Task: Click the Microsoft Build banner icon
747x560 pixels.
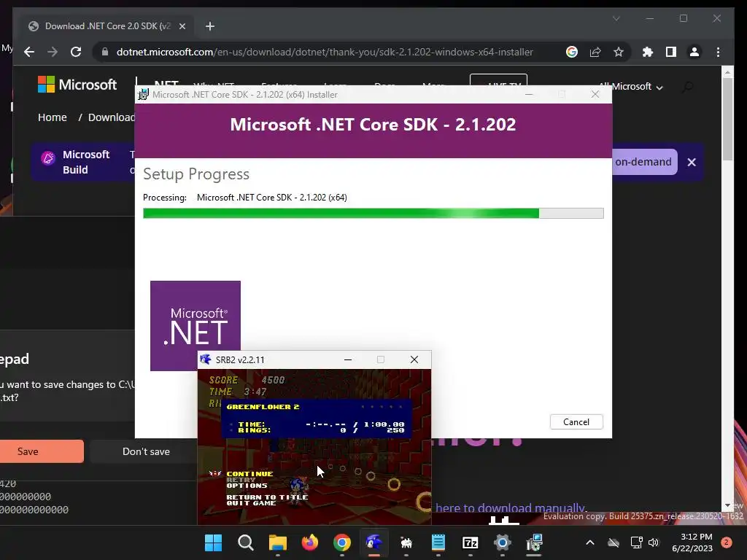Action: click(47, 157)
